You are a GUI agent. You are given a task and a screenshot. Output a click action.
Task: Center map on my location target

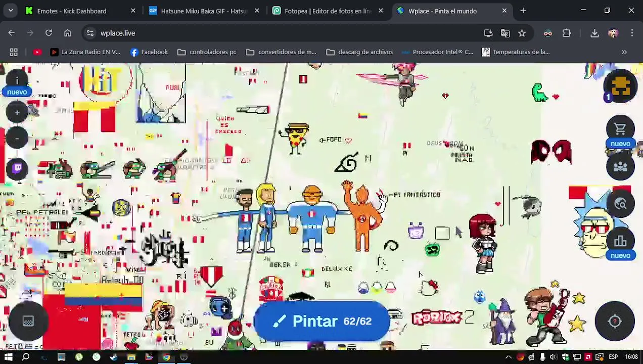615,321
